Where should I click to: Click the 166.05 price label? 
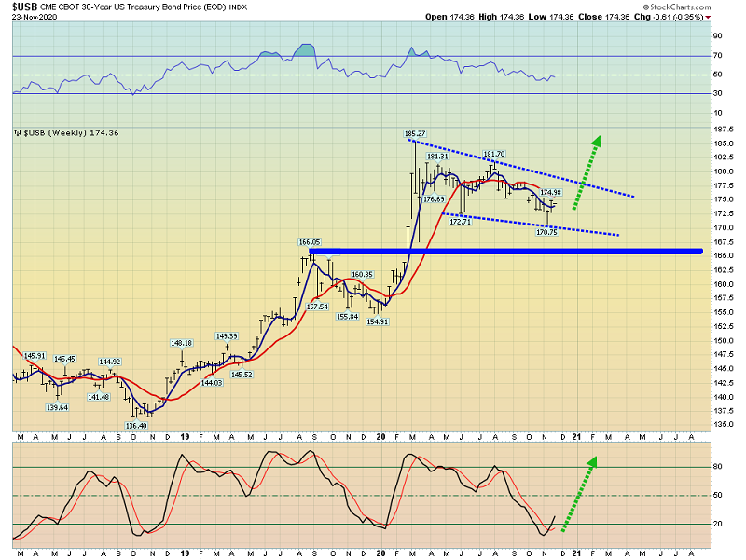[x=310, y=241]
